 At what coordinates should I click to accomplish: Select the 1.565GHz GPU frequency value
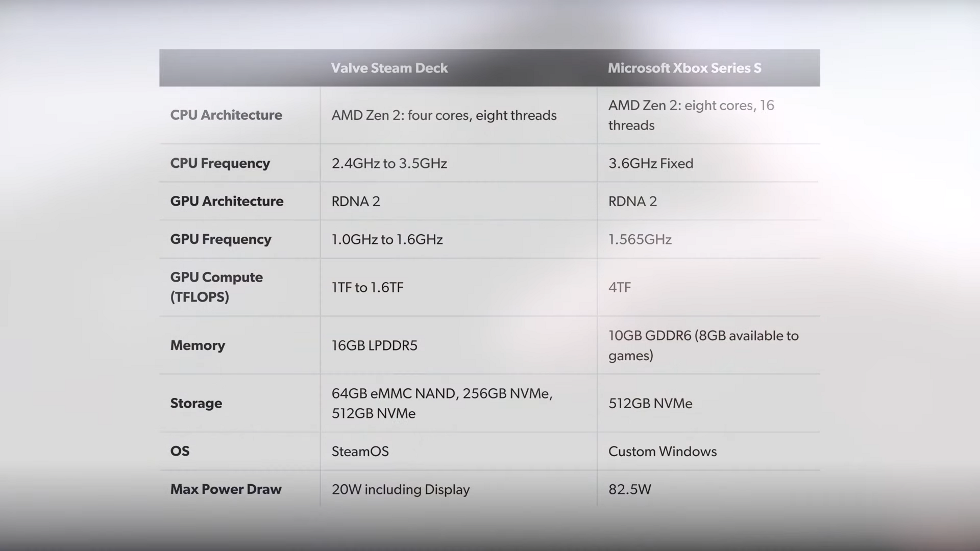pyautogui.click(x=640, y=239)
